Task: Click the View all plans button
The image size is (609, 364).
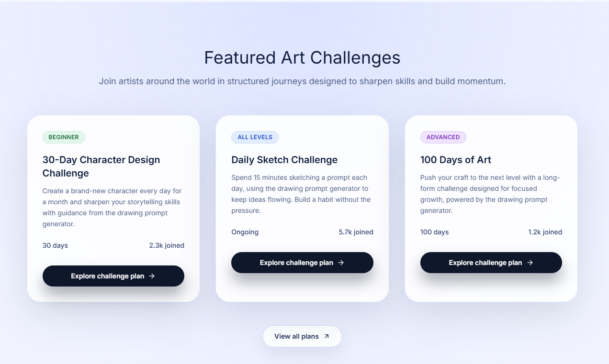Action: [302, 336]
